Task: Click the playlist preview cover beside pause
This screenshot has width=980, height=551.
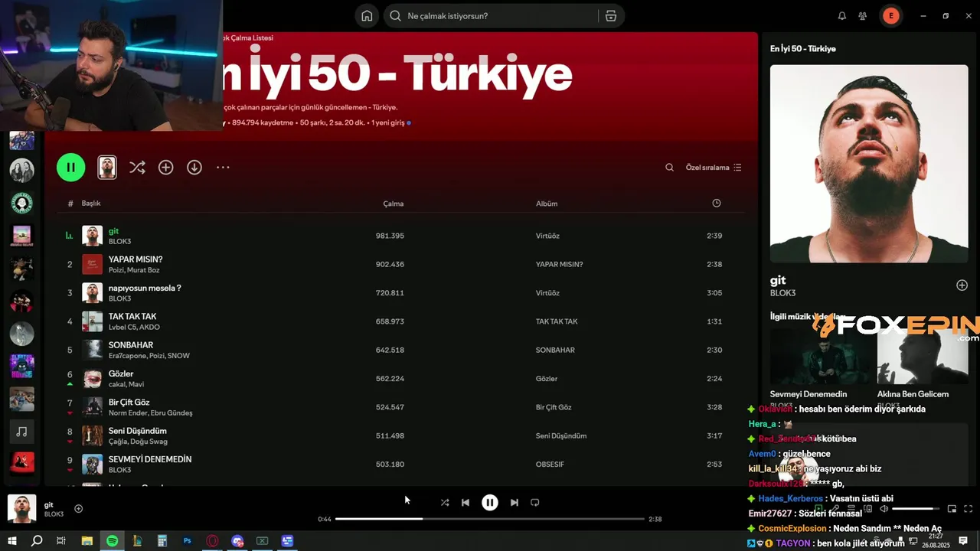Action: tap(107, 167)
